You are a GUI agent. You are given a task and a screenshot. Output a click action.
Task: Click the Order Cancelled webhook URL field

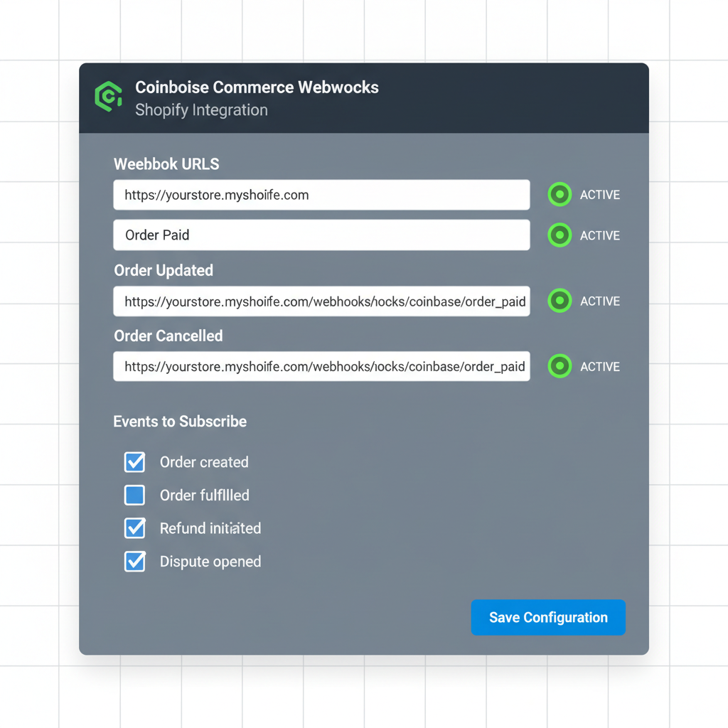pyautogui.click(x=321, y=366)
